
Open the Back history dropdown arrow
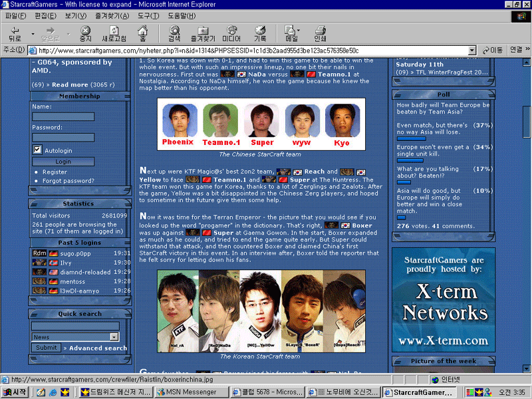(33, 34)
